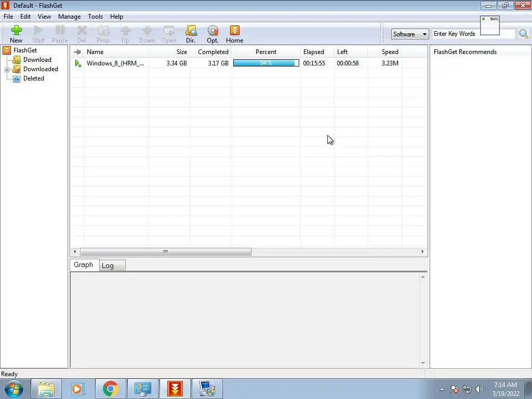Image resolution: width=532 pixels, height=399 pixels.
Task: Open Windows Media Player from taskbar
Action: click(x=78, y=389)
